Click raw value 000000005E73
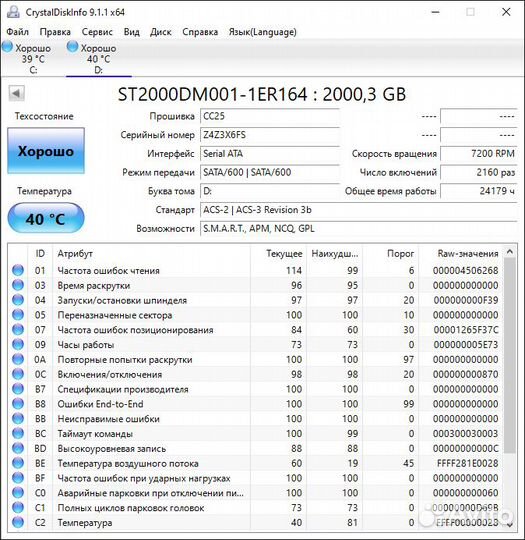The width and height of the screenshot is (525, 540). pos(466,344)
